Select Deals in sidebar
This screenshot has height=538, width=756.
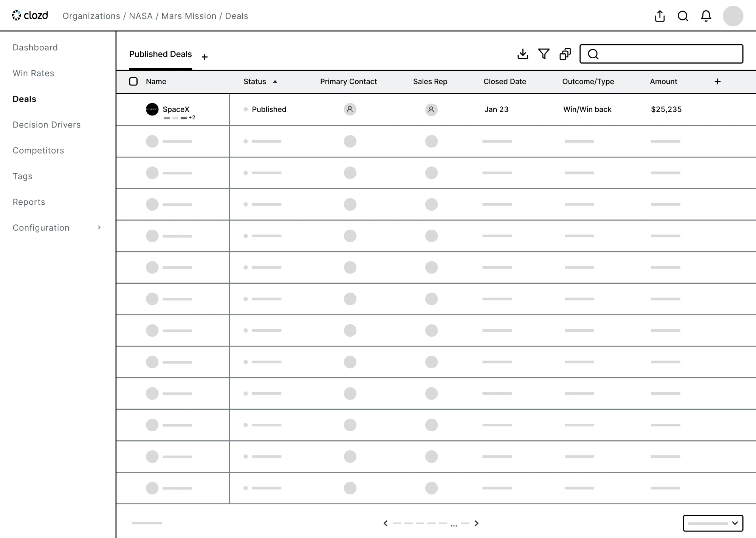(24, 99)
